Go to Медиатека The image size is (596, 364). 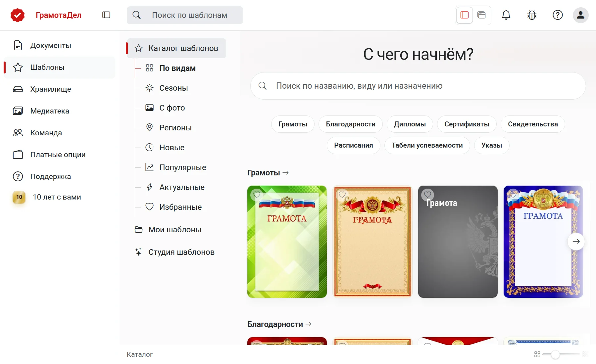coord(59,111)
